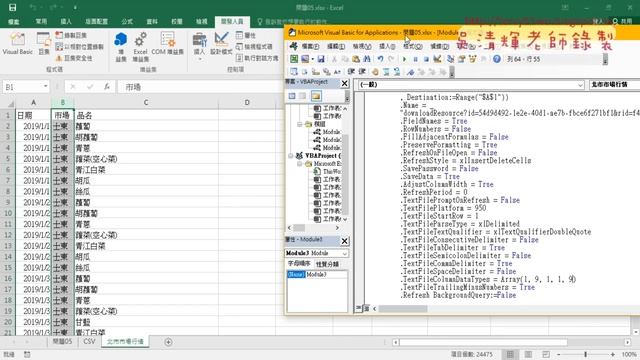Open VBA 檢視 view menu
Screen dimensions: 640x360
tap(362, 47)
